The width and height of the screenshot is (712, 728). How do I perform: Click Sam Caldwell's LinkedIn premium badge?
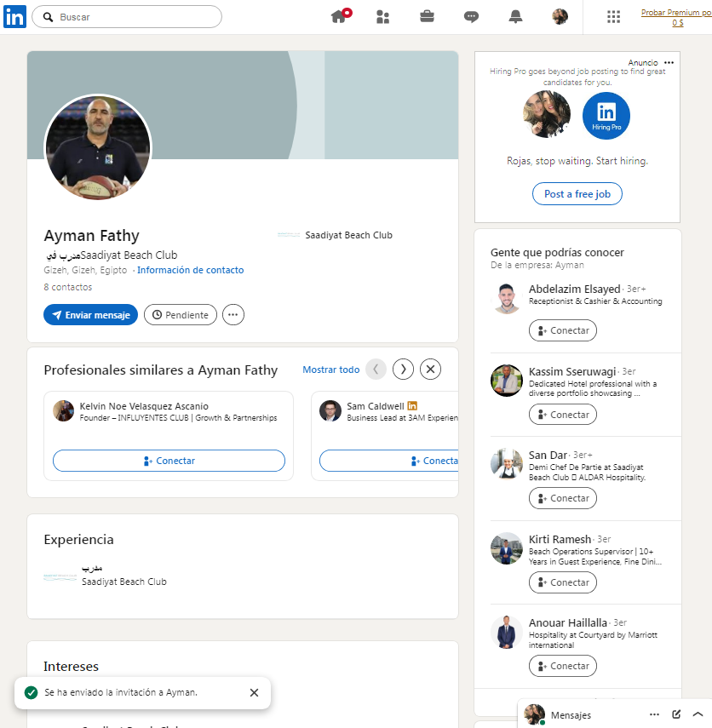click(x=412, y=406)
